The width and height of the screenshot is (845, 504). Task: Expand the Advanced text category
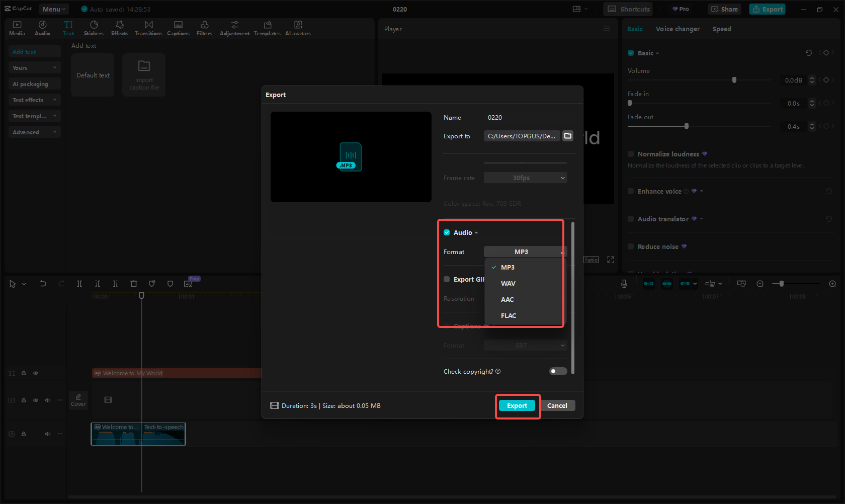(34, 132)
